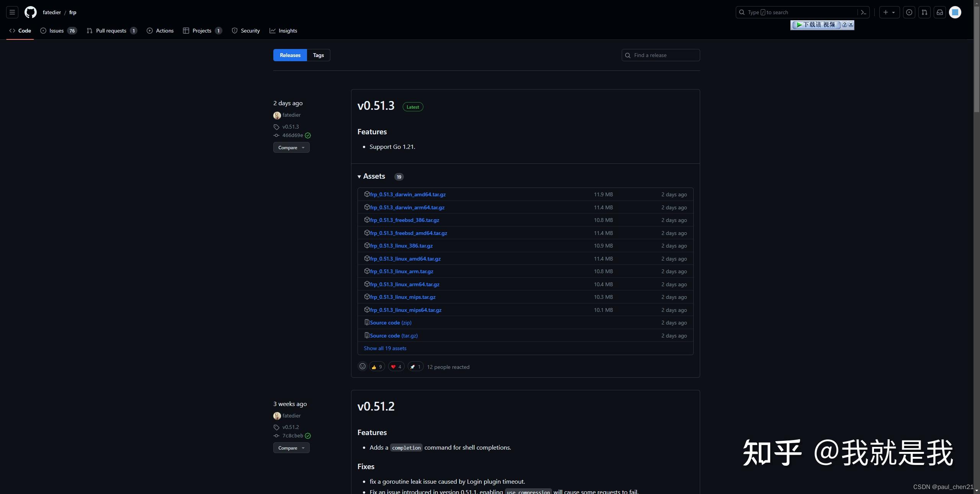
Task: Download frp_0.51.3_linux_386.tar.gz
Action: 401,246
